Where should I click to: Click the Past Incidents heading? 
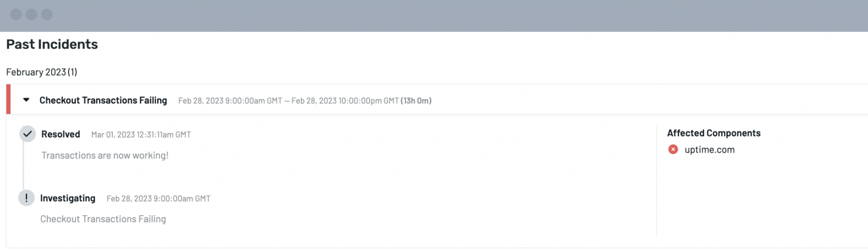52,44
